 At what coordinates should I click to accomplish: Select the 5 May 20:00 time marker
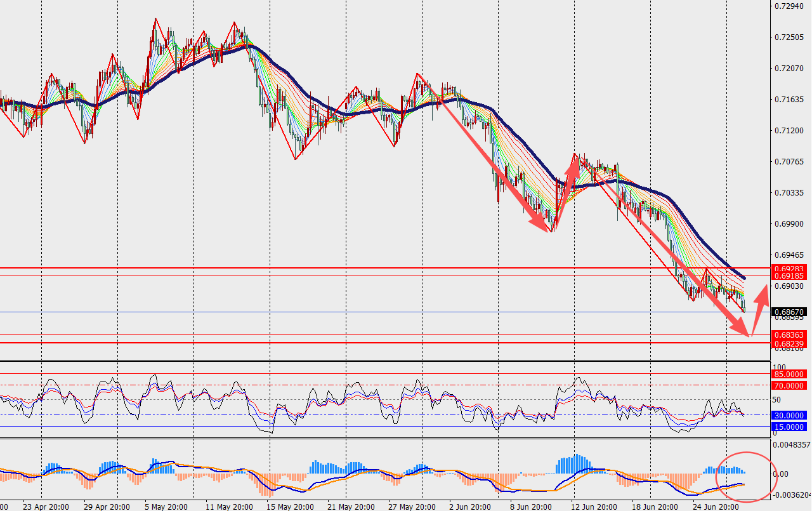point(167,507)
